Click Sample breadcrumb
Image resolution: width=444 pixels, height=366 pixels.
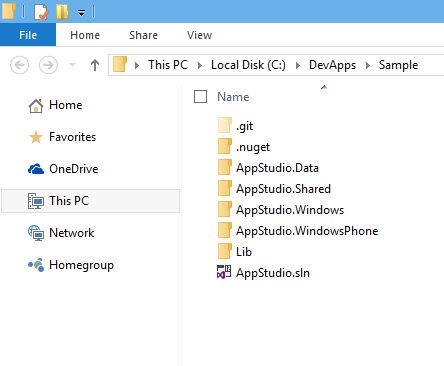click(398, 65)
